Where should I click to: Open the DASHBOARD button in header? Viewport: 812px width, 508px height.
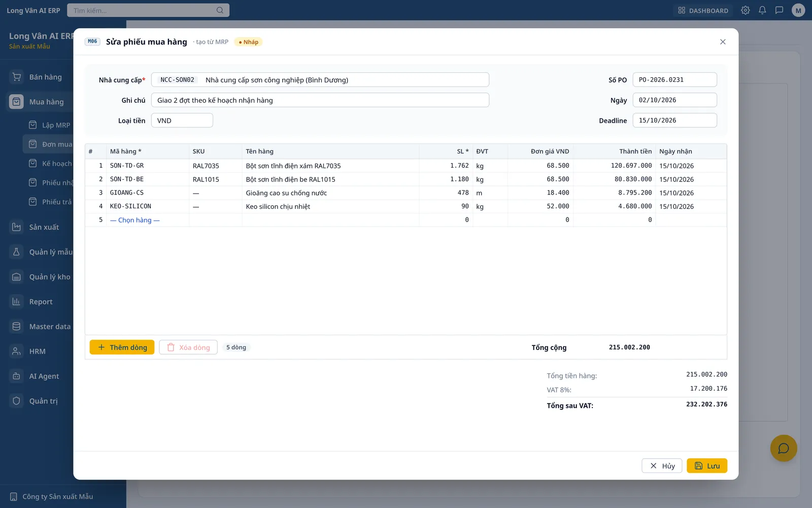[703, 10]
